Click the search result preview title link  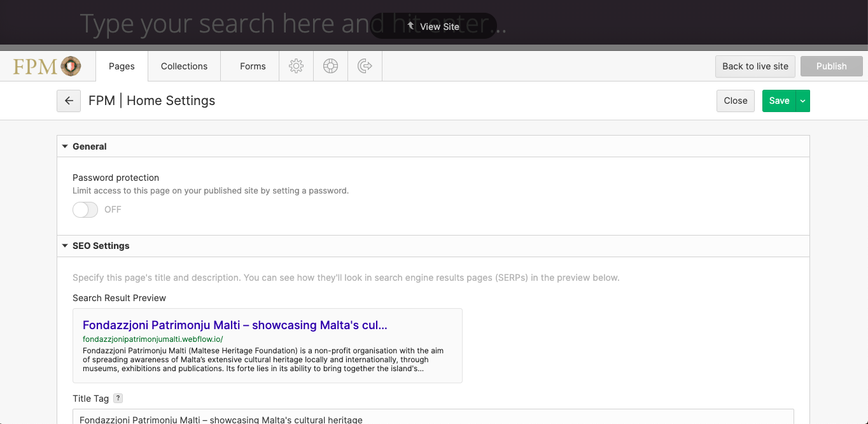click(x=235, y=325)
